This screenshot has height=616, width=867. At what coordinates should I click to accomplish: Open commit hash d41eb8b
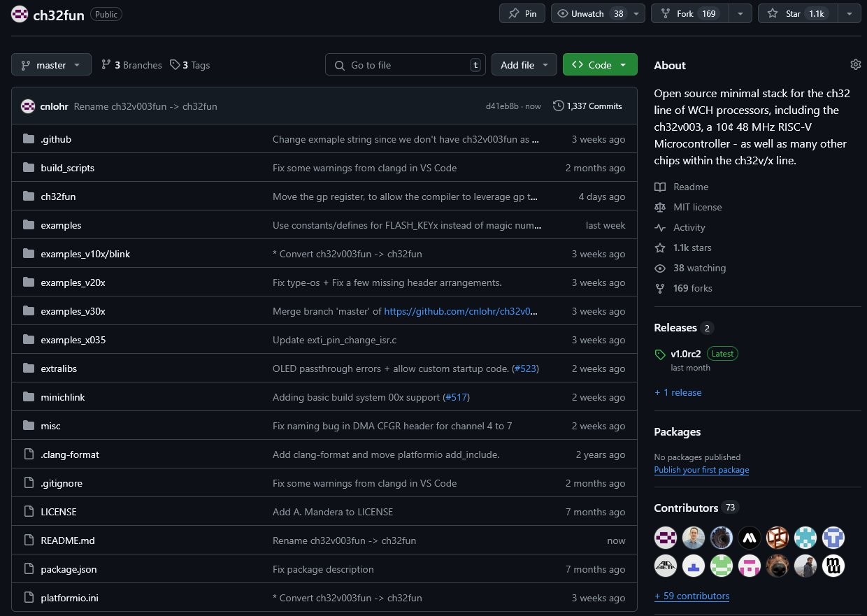pos(502,106)
